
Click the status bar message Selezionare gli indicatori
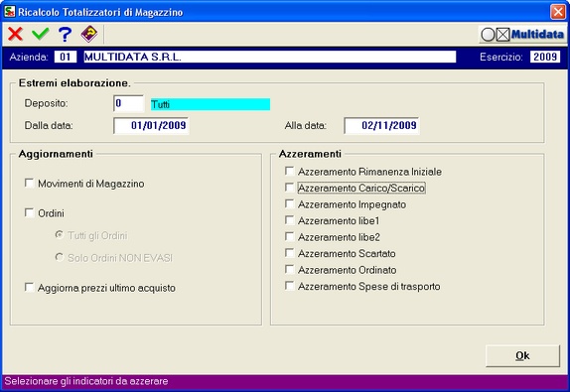point(86,381)
